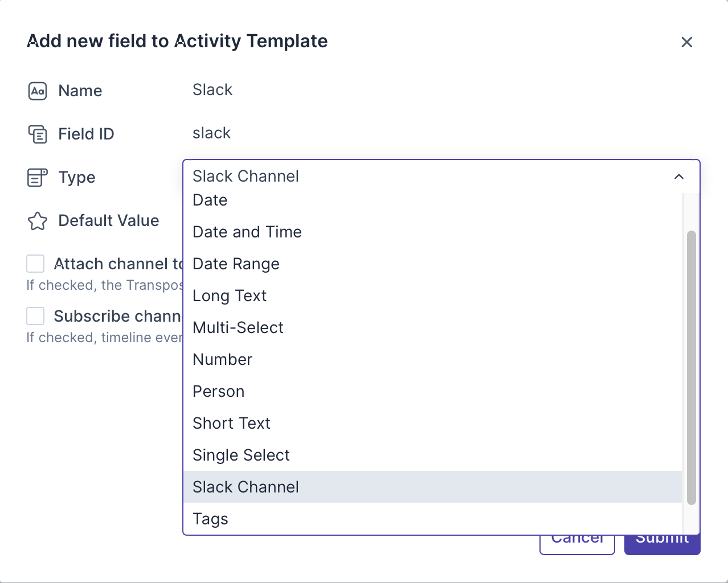Viewport: 728px width, 583px height.
Task: Click the Default Value star icon
Action: tap(38, 221)
